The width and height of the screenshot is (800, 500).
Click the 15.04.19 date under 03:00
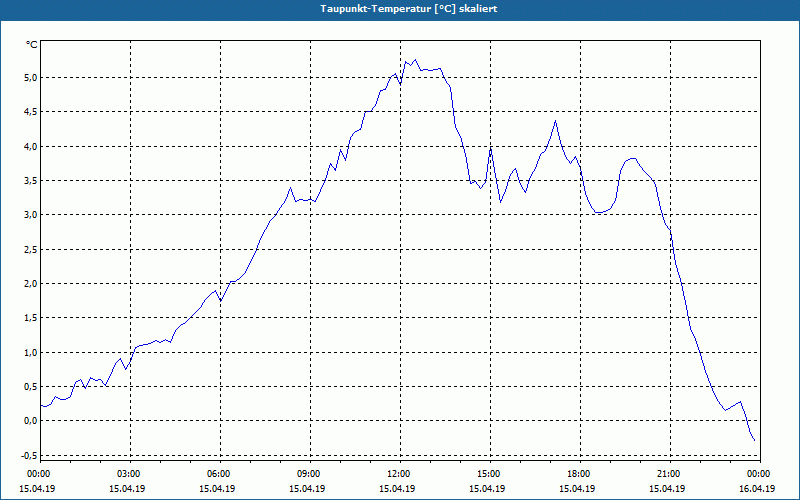tap(128, 489)
